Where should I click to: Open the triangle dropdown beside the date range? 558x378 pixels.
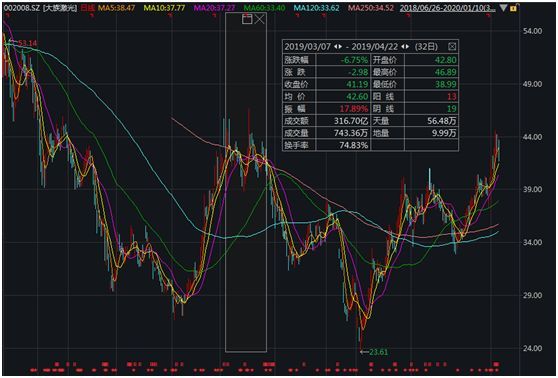pos(503,7)
